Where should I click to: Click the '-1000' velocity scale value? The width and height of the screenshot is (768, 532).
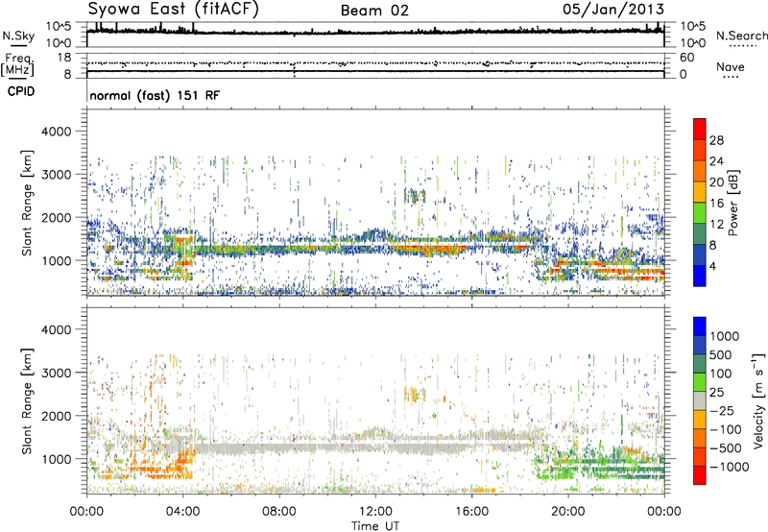(x=729, y=467)
